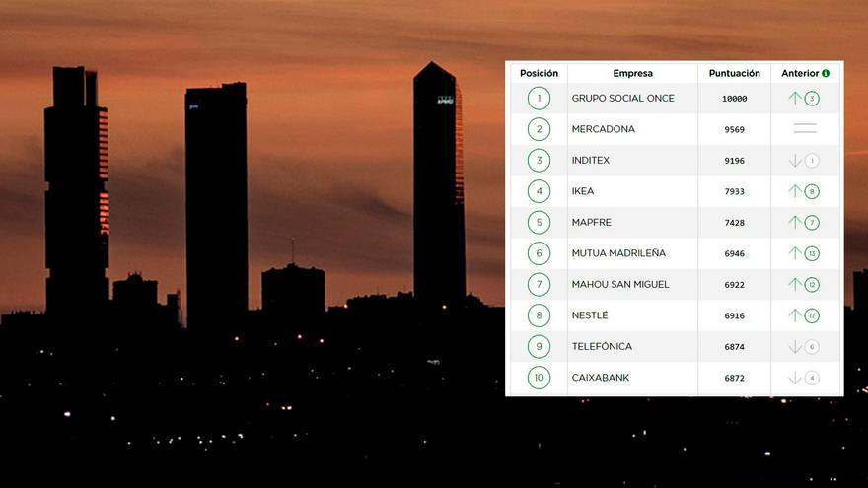Click the Empresa column header
This screenshot has height=488, width=868.
(x=632, y=73)
